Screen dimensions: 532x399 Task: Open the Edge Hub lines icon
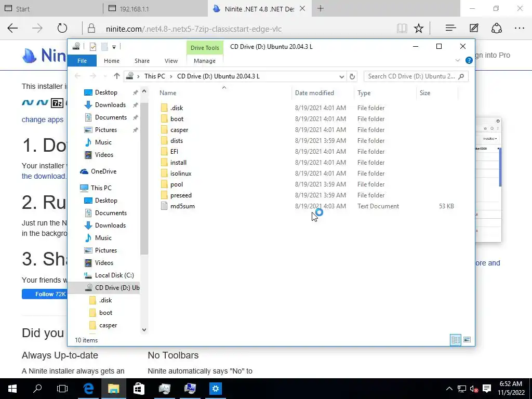(450, 28)
